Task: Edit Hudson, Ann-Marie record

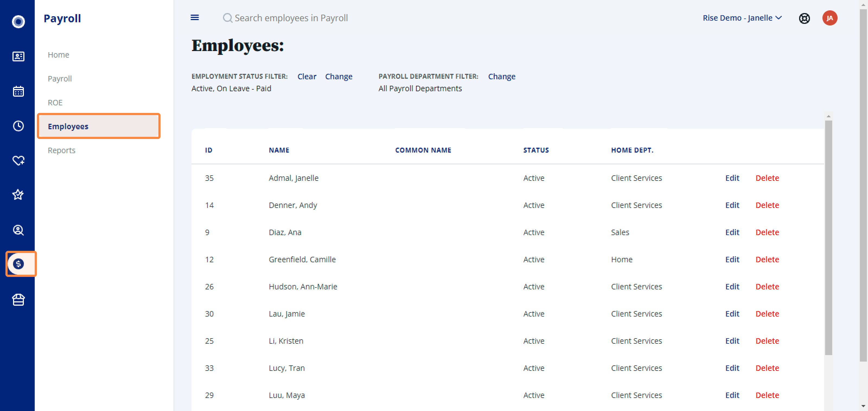Action: click(x=732, y=287)
